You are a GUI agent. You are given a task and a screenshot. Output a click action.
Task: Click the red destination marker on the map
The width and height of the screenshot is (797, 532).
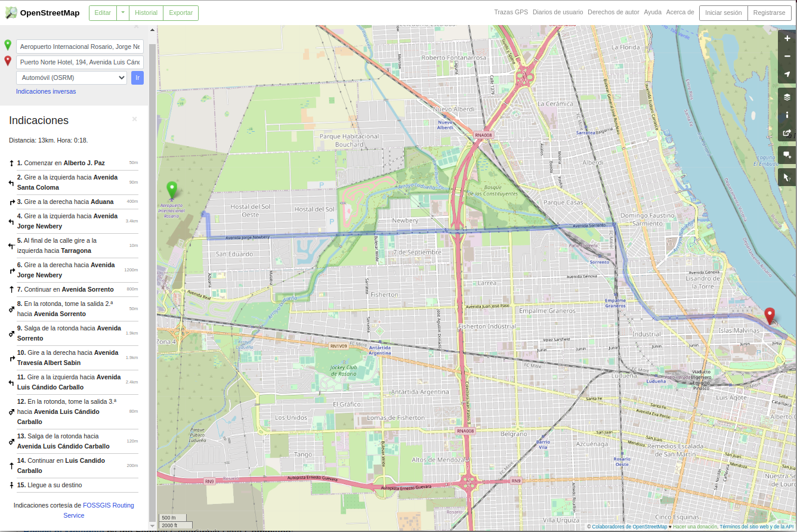point(770,316)
